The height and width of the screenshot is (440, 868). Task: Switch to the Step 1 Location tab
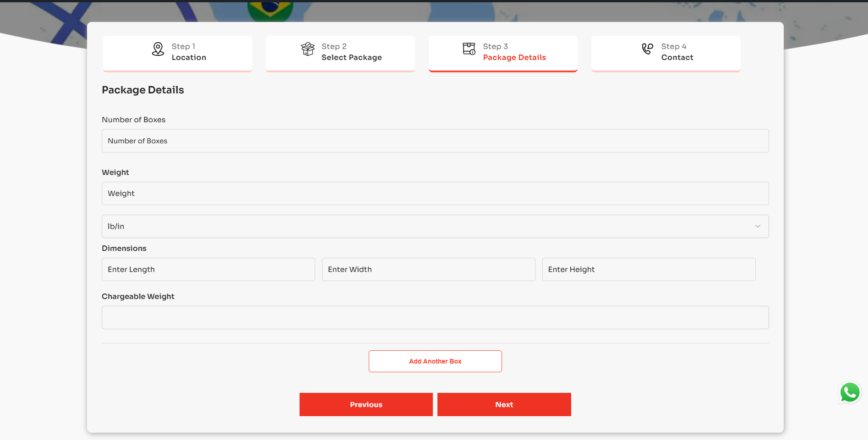point(178,53)
